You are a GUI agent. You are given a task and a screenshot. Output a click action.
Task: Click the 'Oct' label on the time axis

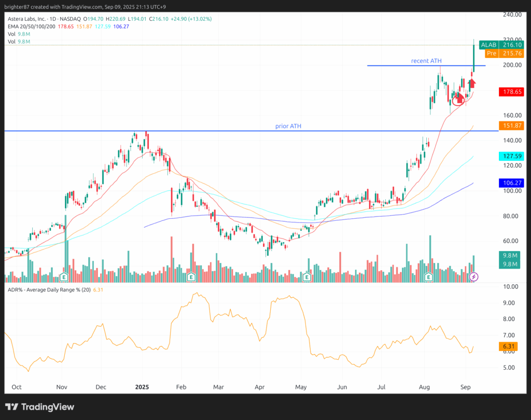[17, 387]
